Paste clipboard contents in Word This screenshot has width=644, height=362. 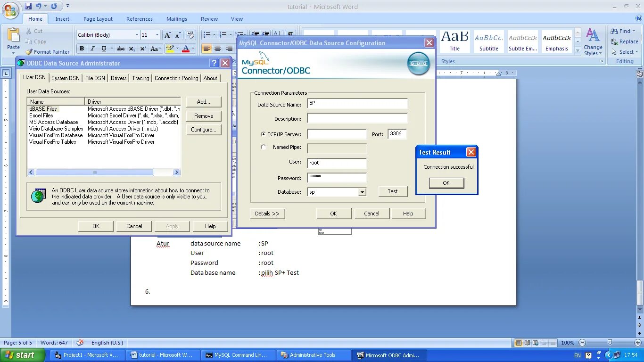click(13, 40)
